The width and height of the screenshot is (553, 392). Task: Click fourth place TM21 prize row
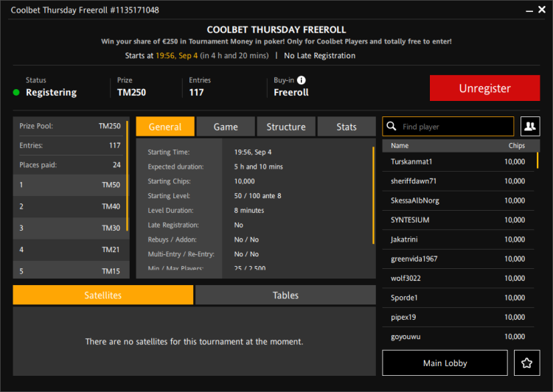[70, 250]
